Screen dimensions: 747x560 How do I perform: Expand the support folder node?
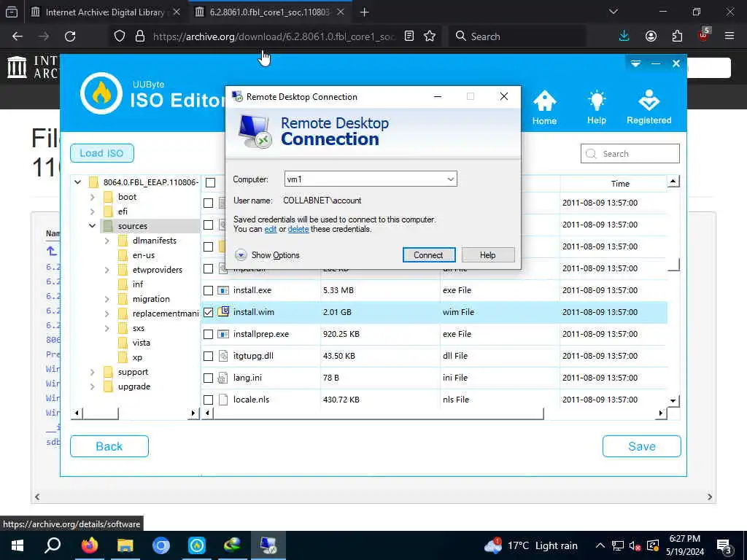pos(93,373)
